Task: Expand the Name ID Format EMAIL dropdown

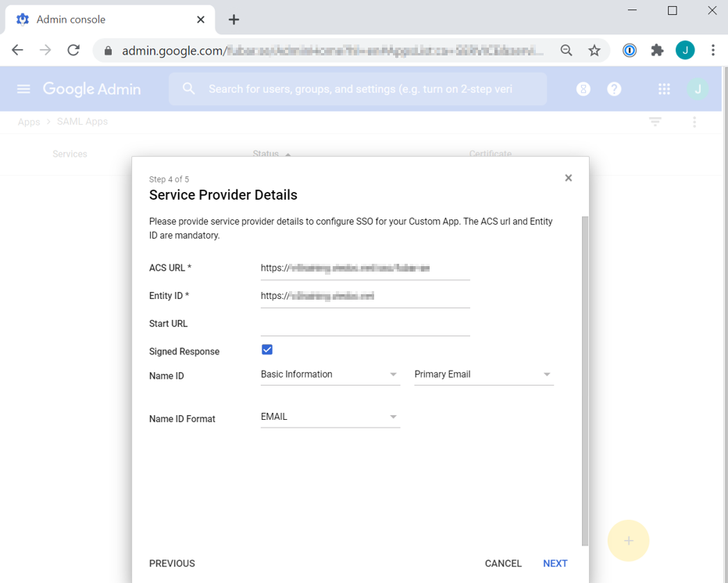Action: [330, 417]
